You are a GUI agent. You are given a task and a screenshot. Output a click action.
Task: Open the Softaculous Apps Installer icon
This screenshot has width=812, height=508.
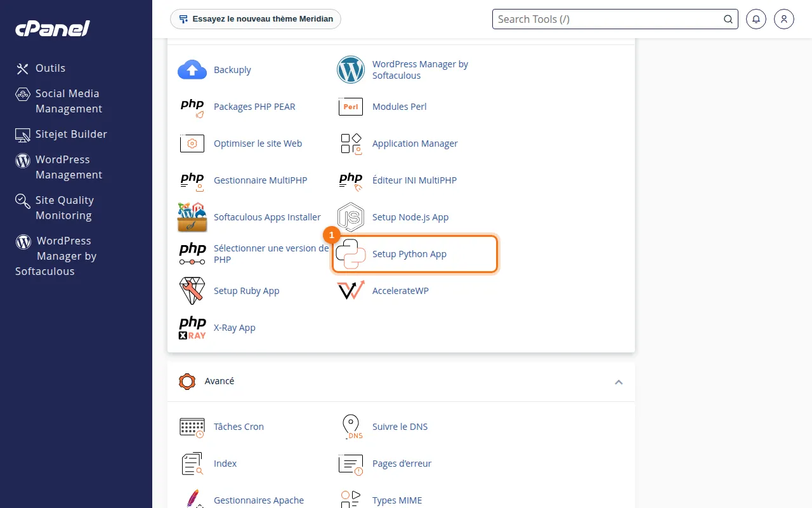[x=192, y=217]
